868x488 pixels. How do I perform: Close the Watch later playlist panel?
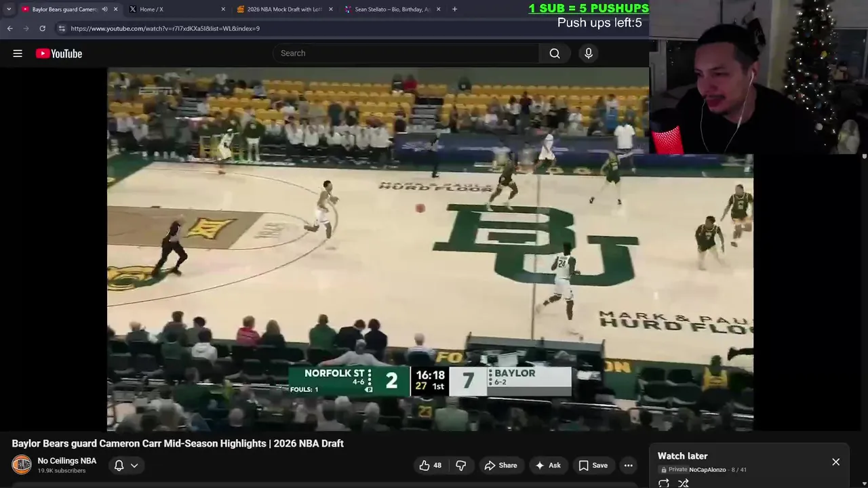pyautogui.click(x=835, y=462)
